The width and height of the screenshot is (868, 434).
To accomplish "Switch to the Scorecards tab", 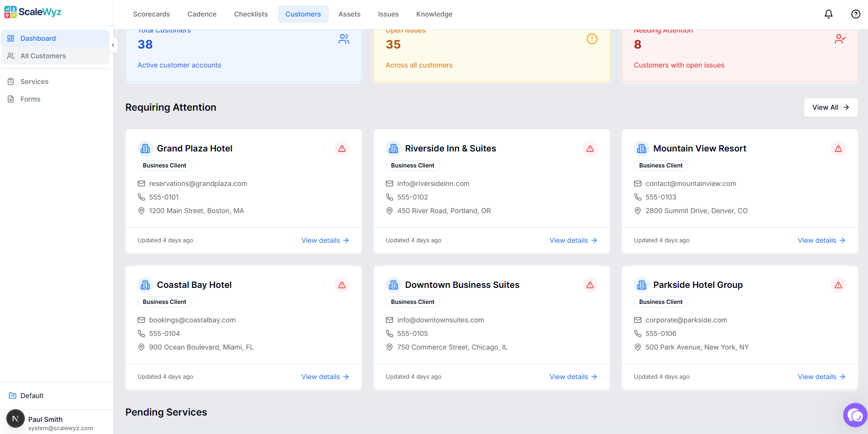I will point(152,14).
